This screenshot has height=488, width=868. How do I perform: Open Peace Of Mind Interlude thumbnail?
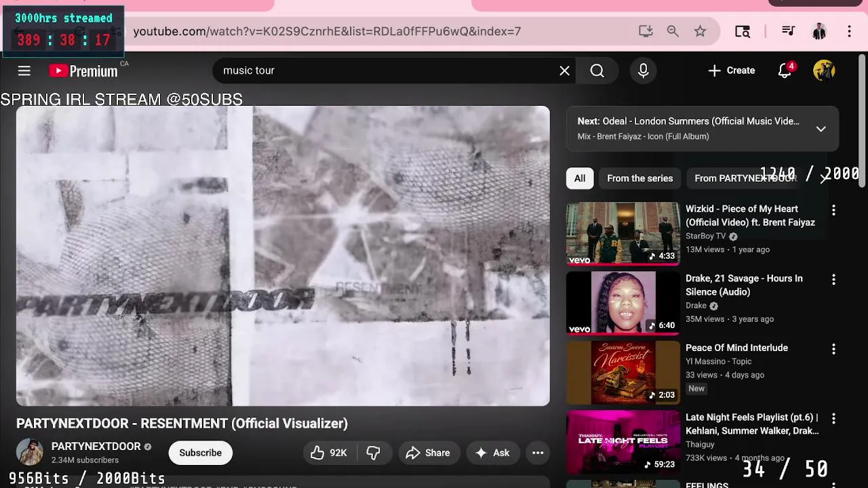623,373
